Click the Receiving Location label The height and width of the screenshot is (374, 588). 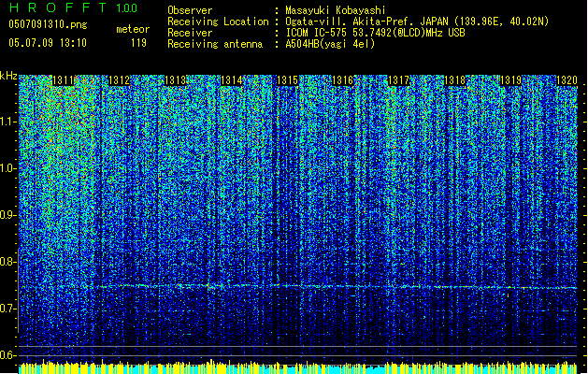[x=218, y=22]
